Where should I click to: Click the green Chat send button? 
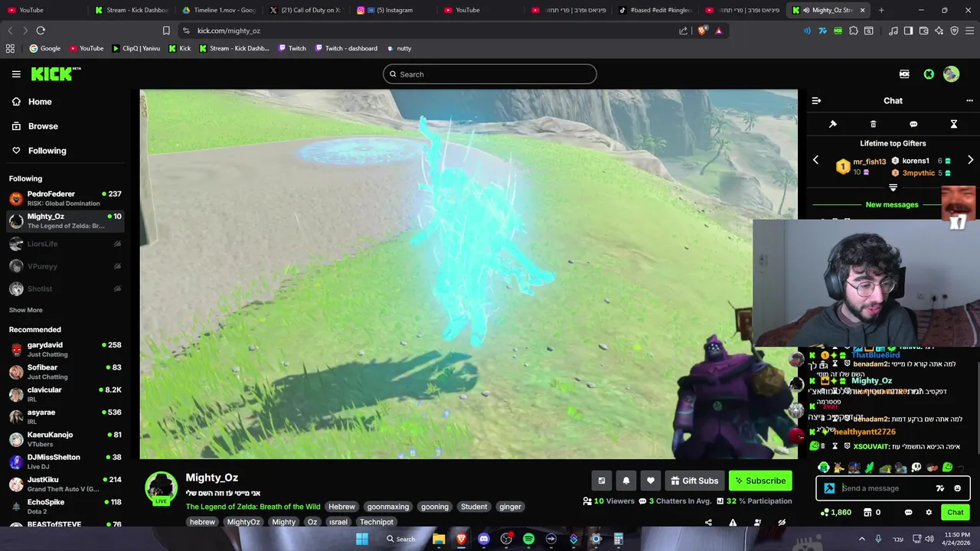click(955, 512)
